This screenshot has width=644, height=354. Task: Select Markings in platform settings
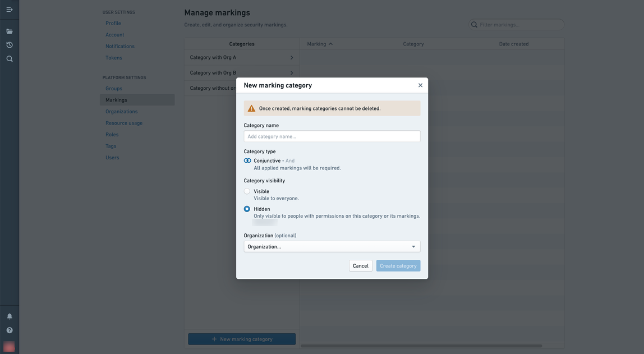tap(137, 100)
